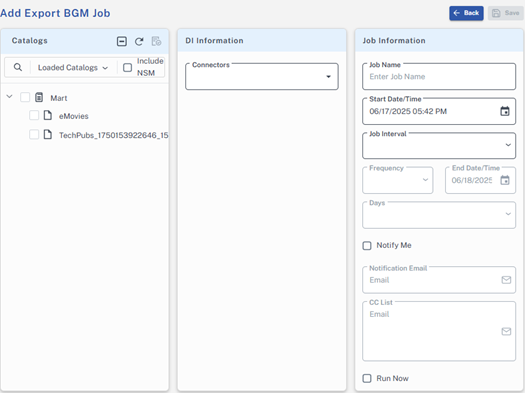Click the CC List email text area
Screen dimensions: 525x393
click(439, 331)
